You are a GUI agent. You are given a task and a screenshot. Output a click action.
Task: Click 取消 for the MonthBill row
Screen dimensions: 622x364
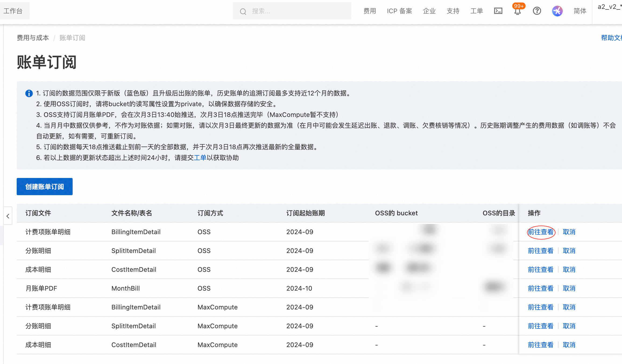[x=569, y=288]
